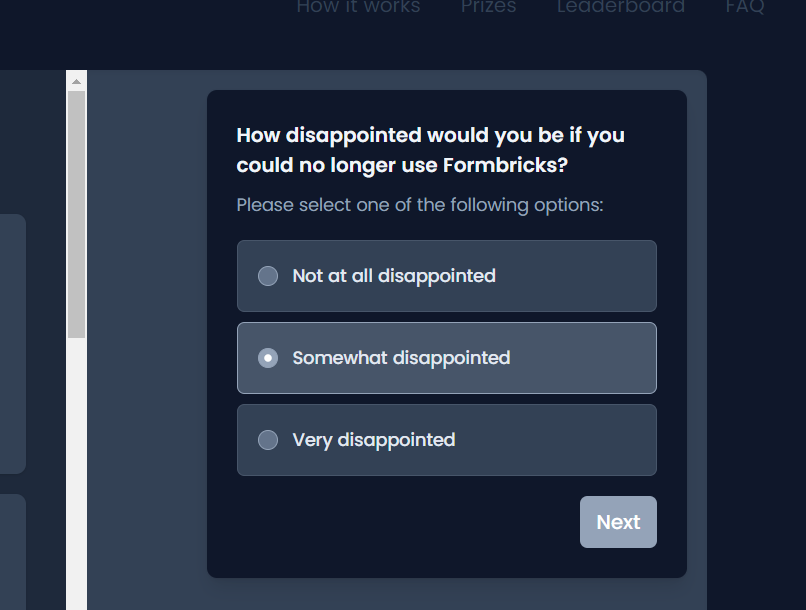
Task: Navigate to the Prizes section
Action: pos(488,8)
